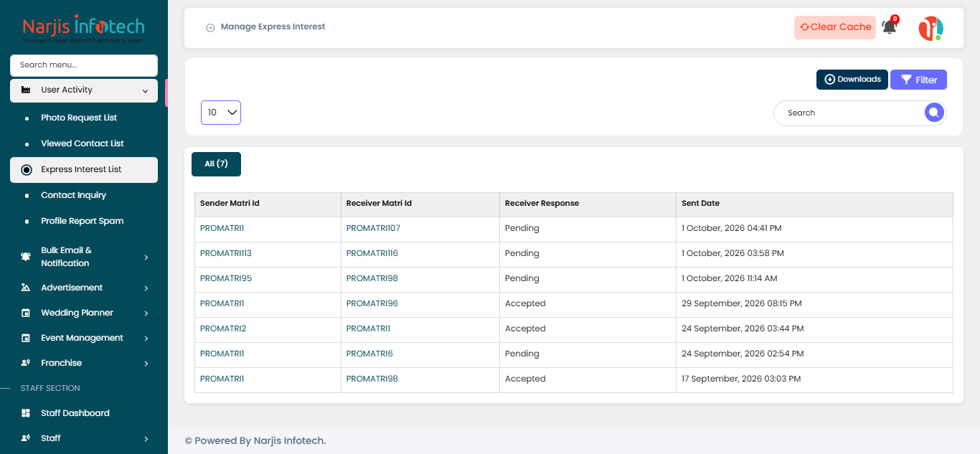Open receiver PROMATRI107 profile link
980x454 pixels.
click(x=373, y=228)
